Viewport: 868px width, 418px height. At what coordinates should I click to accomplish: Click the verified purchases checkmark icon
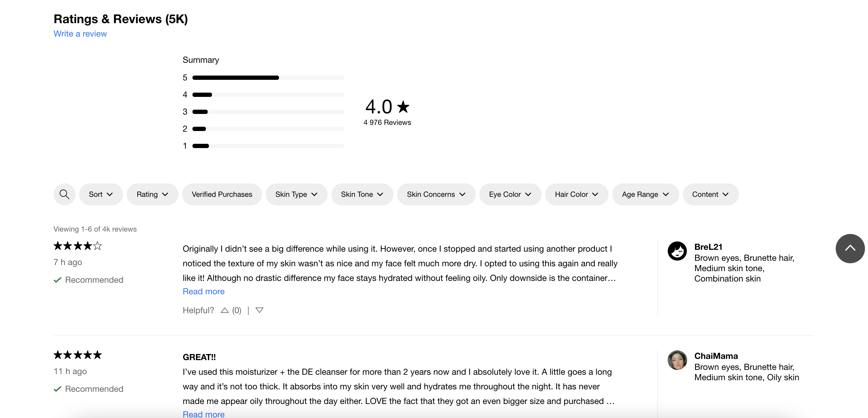click(221, 194)
